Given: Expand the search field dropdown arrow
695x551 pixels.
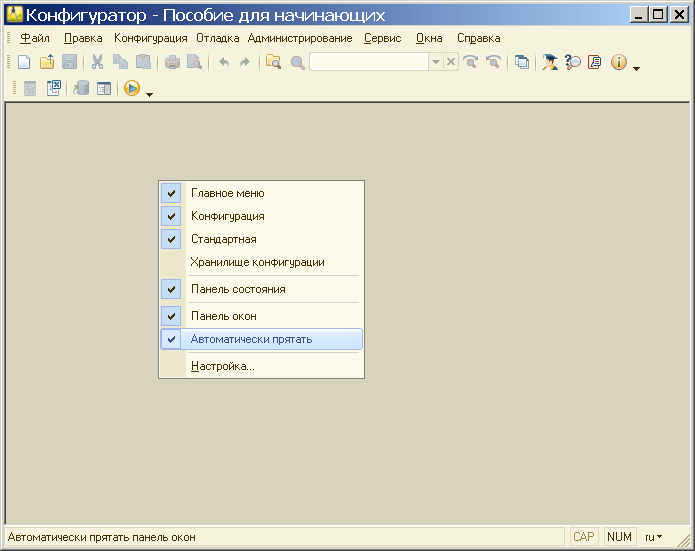Looking at the screenshot, I should pos(435,62).
